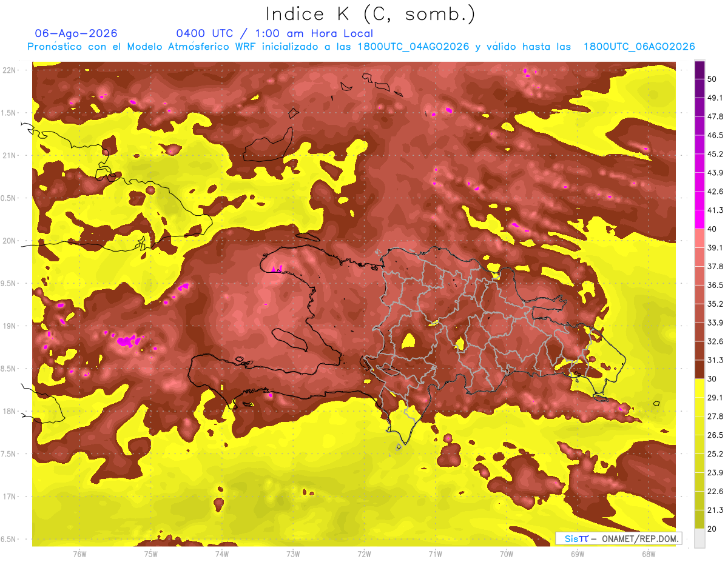Screen dimensions: 728x562
Task: Click the dark purple swatch at the colorbar top
Action: pos(699,70)
